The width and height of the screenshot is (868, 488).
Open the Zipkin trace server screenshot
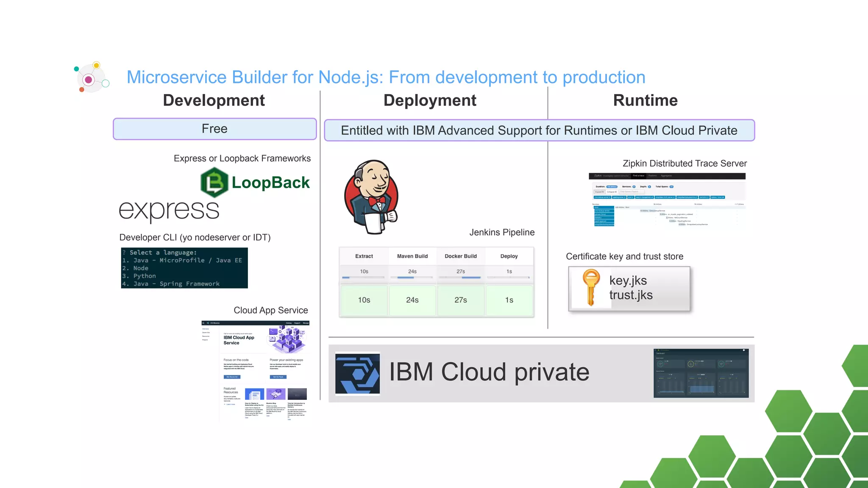[x=667, y=200]
